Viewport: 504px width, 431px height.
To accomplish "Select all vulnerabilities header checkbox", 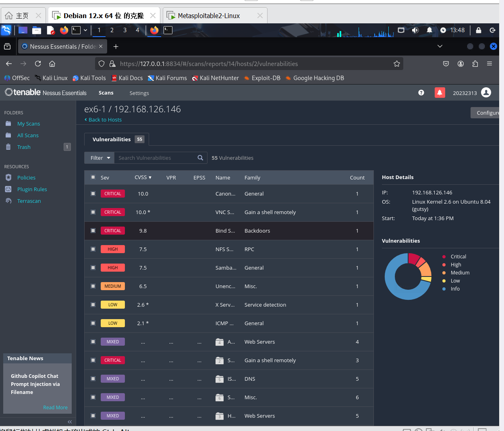I will pyautogui.click(x=93, y=177).
